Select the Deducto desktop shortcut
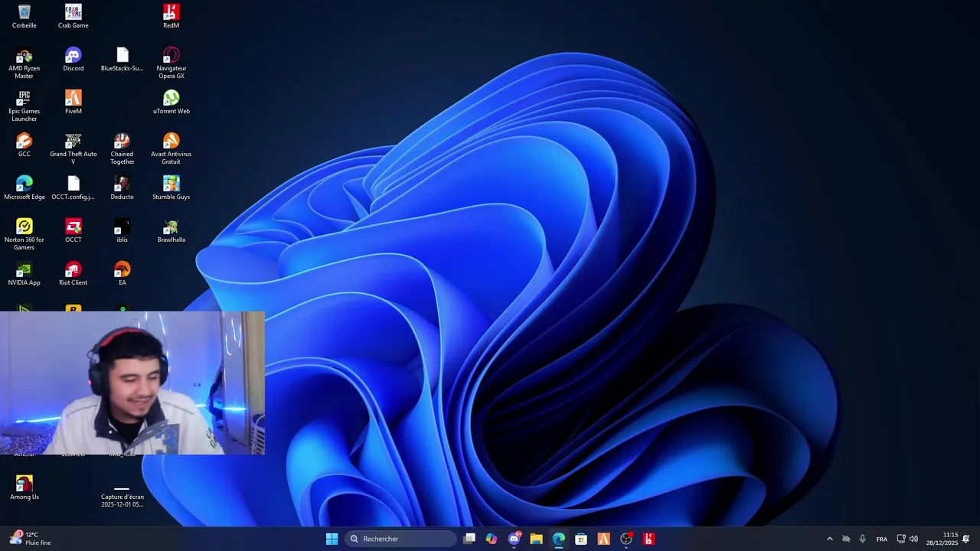980x551 pixels. pos(122,187)
